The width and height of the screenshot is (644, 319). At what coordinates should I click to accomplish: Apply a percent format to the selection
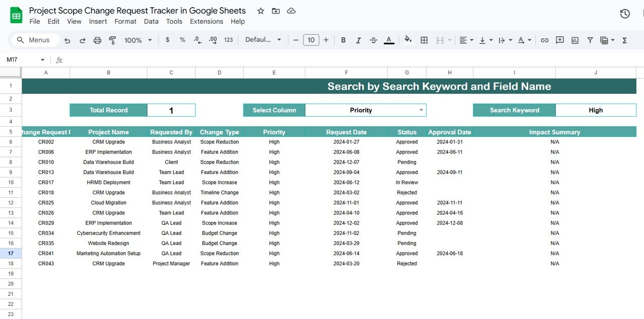pos(182,40)
